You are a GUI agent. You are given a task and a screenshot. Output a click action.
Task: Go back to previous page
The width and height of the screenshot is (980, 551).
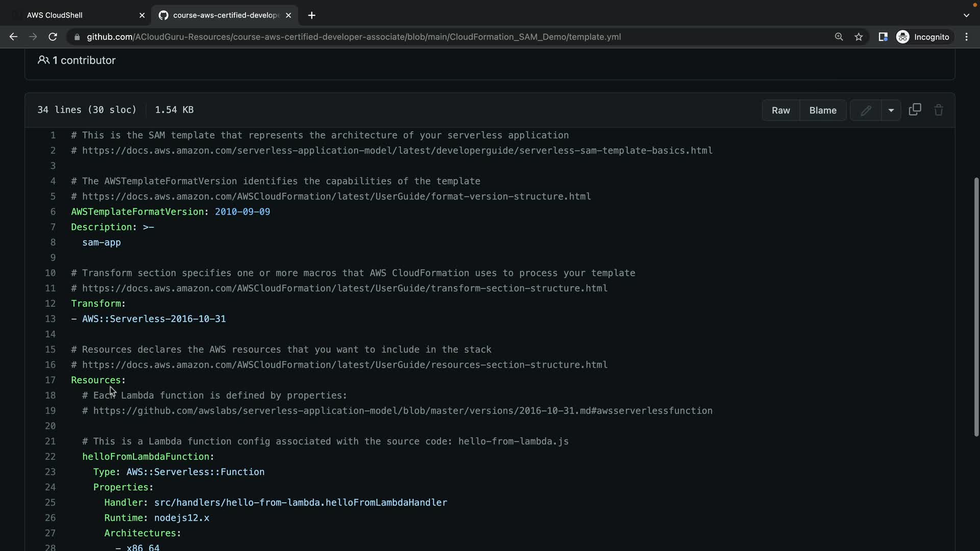(14, 37)
